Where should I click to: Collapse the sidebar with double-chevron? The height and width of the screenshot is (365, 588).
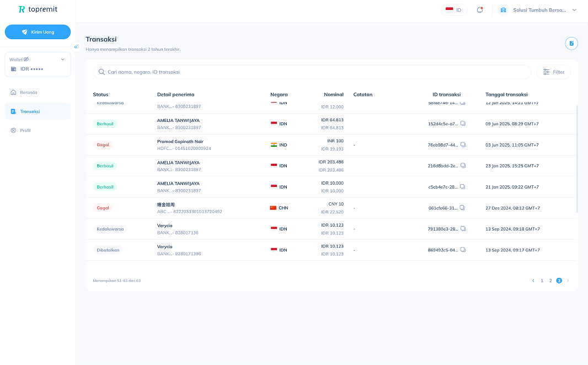76,47
